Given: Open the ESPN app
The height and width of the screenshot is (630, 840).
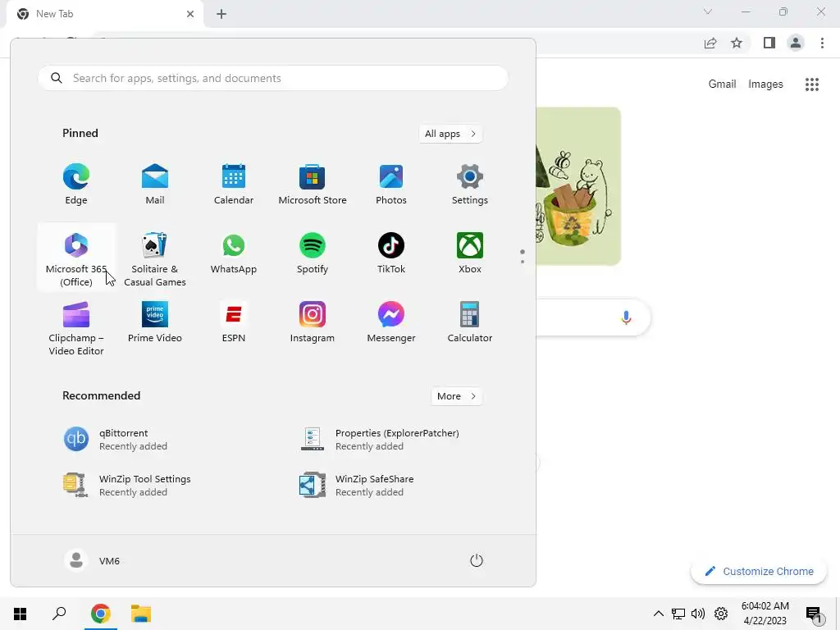Looking at the screenshot, I should (234, 323).
